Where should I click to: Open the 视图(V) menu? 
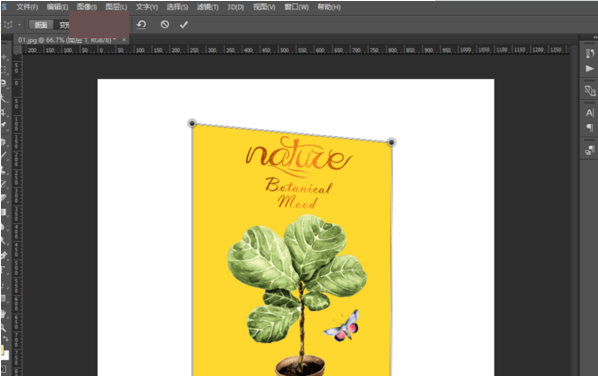click(x=264, y=7)
